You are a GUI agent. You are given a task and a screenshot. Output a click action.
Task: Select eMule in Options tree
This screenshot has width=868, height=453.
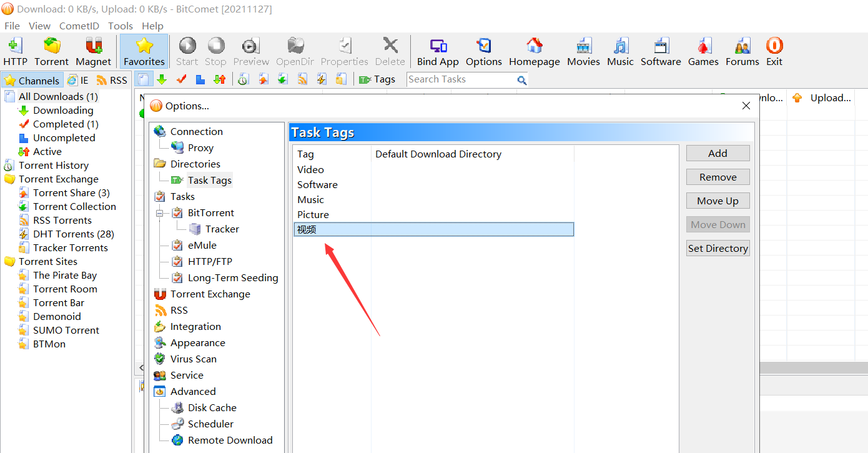[x=202, y=245]
